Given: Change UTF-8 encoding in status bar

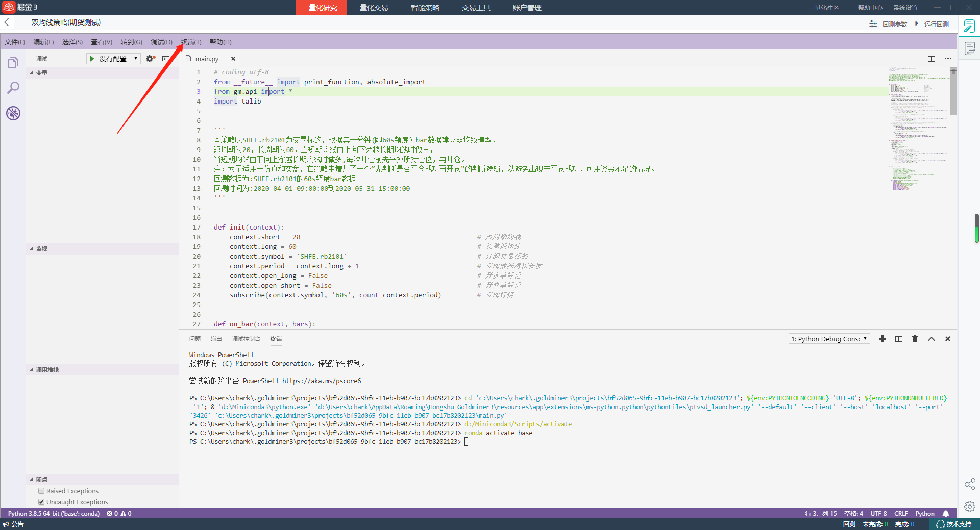Looking at the screenshot, I should click(x=878, y=514).
